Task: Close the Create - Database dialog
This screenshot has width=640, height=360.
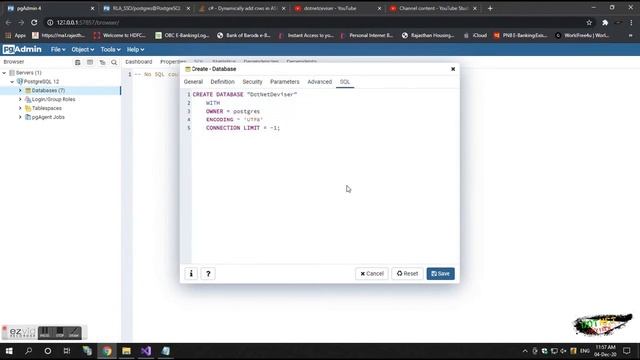Action: (453, 69)
